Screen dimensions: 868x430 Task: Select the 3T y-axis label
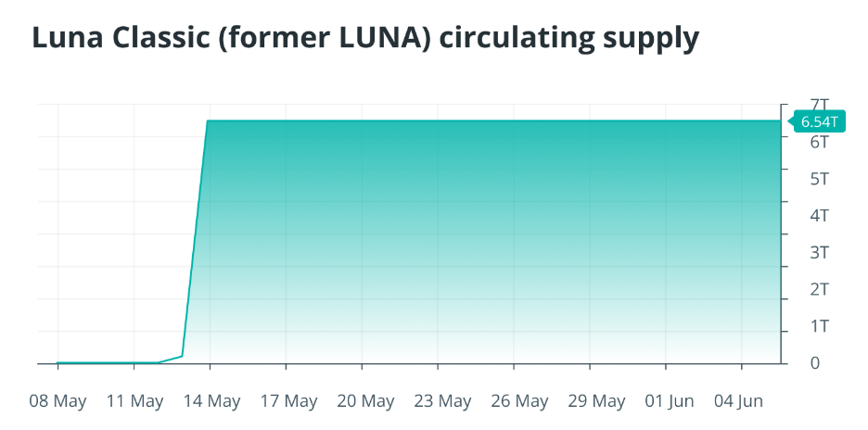point(820,252)
